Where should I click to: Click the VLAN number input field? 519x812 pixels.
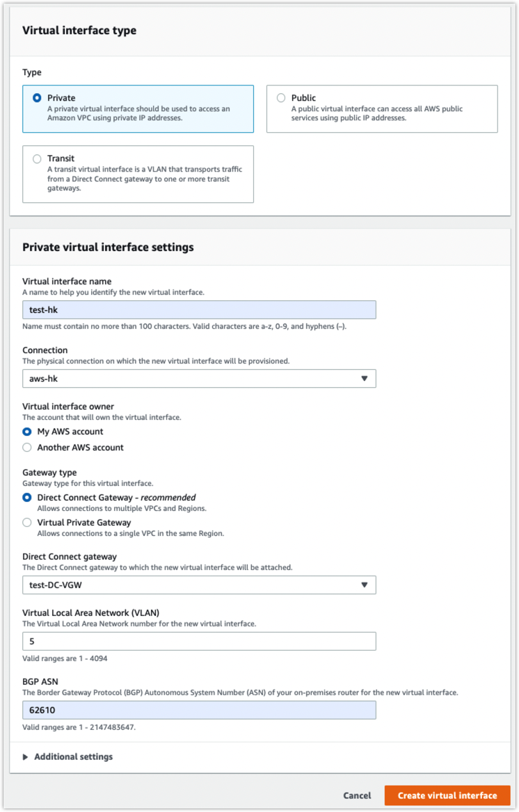point(199,641)
